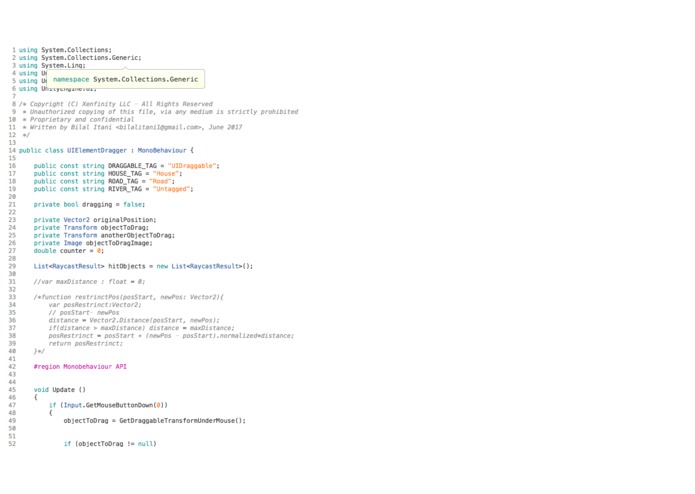Click 'var posRestrinct:Vector2;' on line 34
The width and height of the screenshot is (695, 494).
point(95,305)
